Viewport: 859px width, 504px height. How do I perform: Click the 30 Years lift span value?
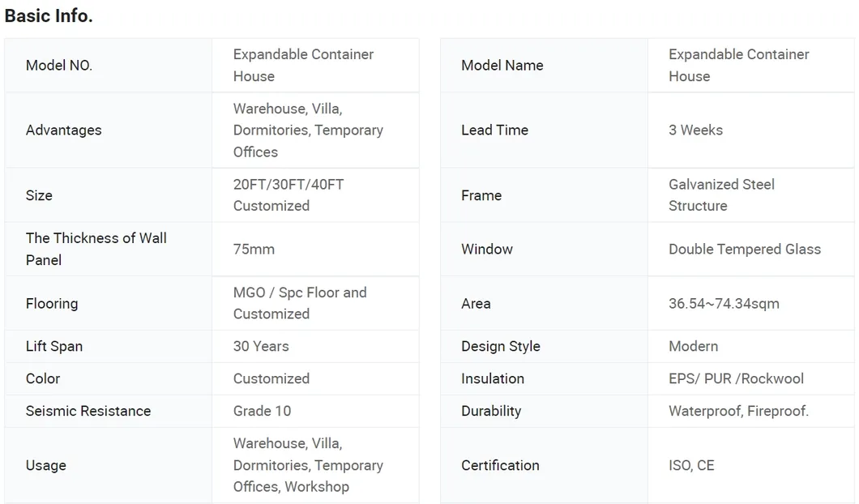(x=259, y=346)
